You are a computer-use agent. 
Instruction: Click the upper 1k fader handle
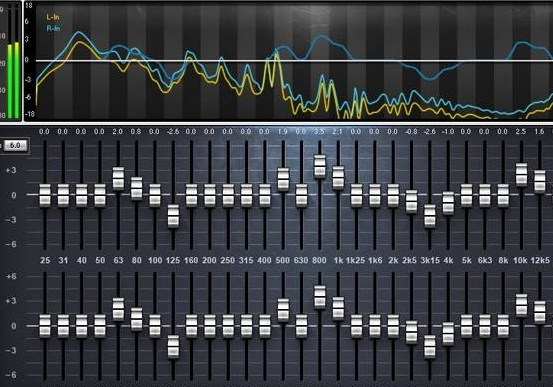[x=338, y=178]
